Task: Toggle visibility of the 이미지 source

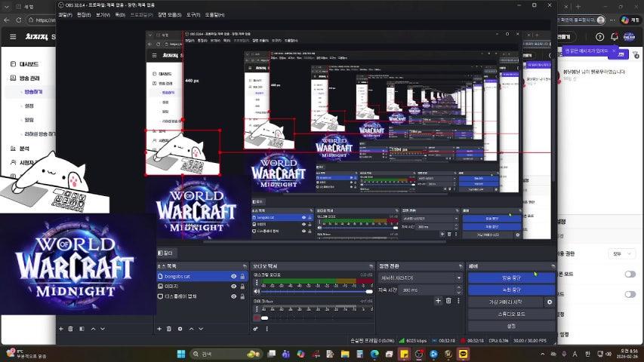Action: point(233,287)
